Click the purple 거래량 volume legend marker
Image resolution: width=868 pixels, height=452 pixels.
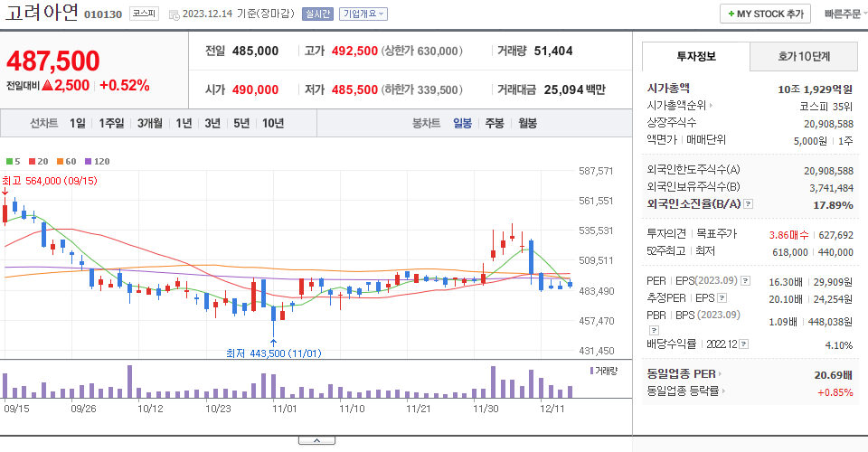point(591,371)
